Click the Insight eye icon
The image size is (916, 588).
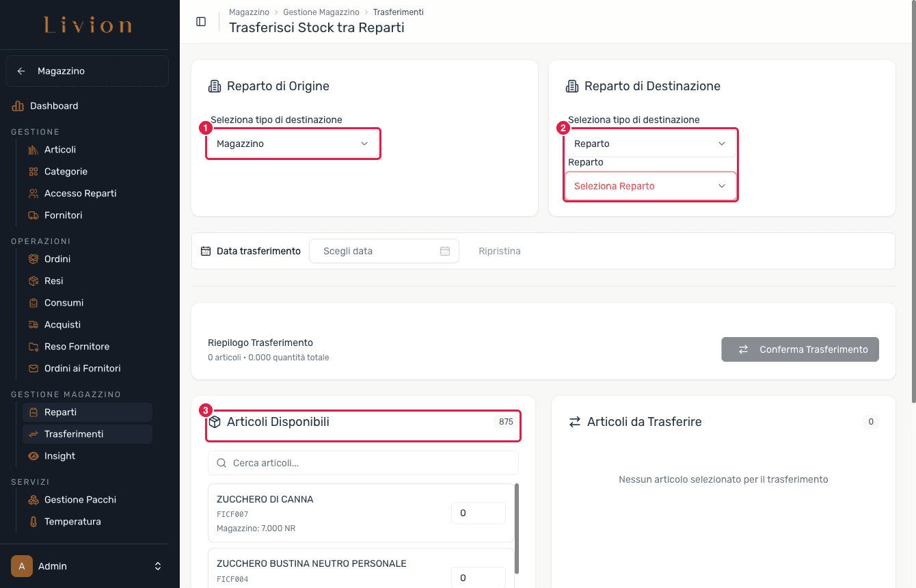pos(33,456)
